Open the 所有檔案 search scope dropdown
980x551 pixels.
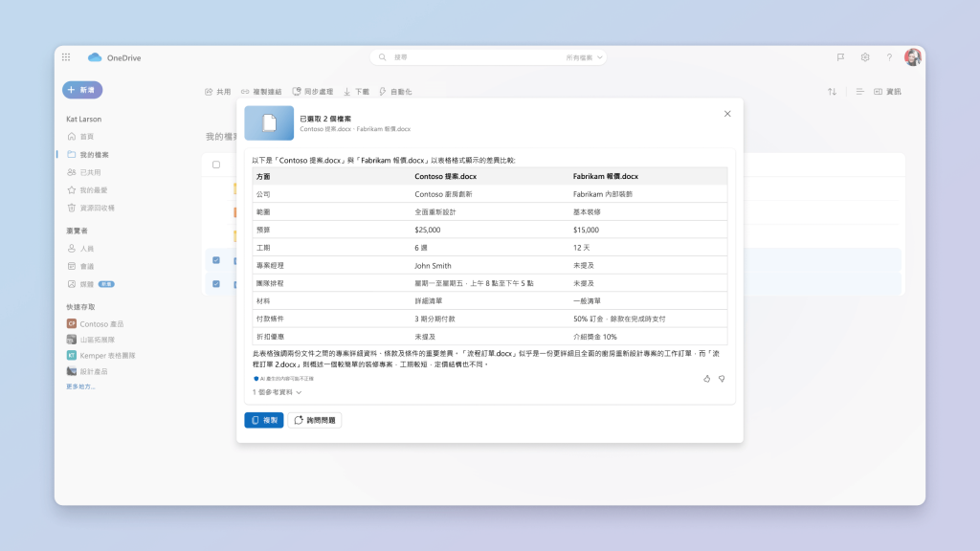coord(585,57)
